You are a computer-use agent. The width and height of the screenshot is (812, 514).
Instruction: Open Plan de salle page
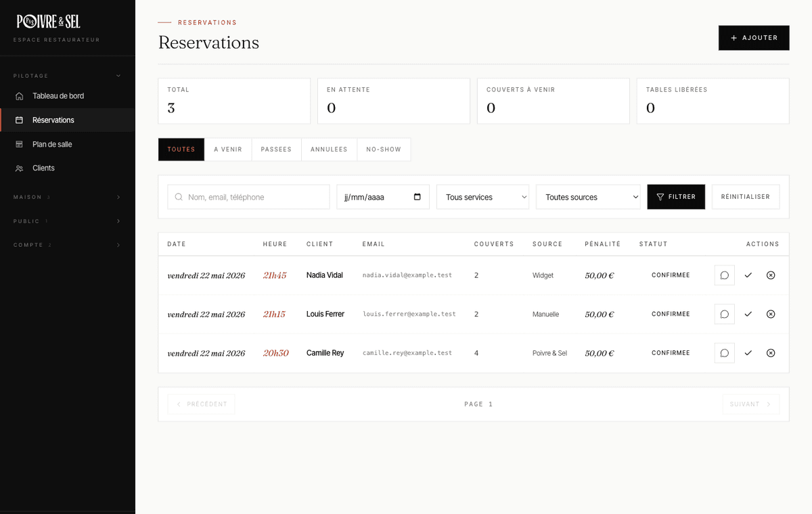tap(67, 144)
